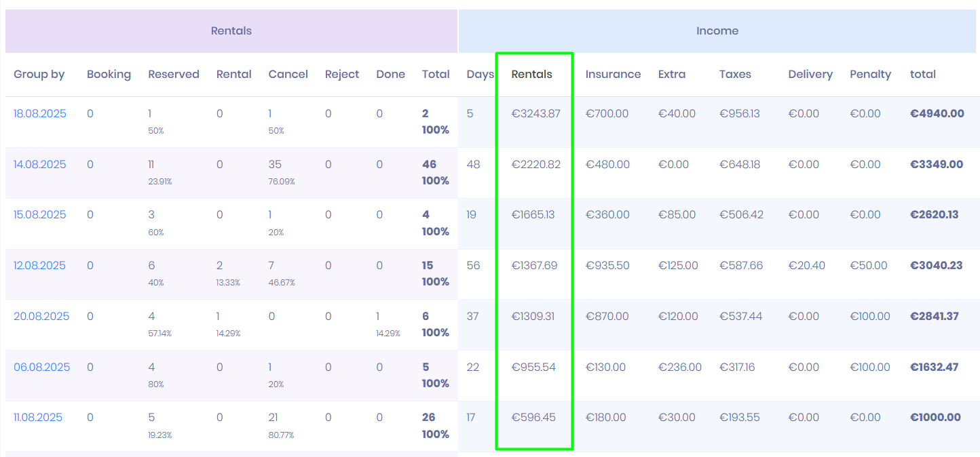The height and width of the screenshot is (457, 980).
Task: Click the purple Rentals section header
Action: (231, 31)
